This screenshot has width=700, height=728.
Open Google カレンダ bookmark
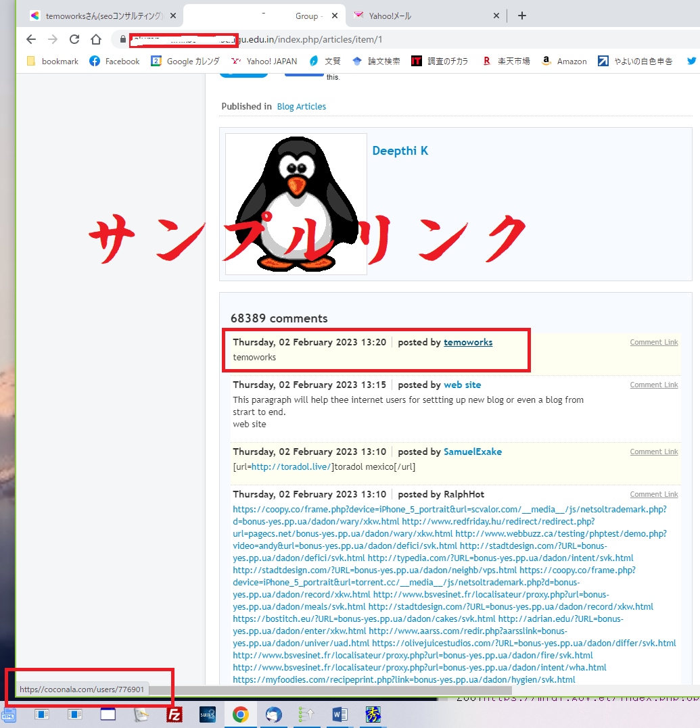[x=185, y=62]
